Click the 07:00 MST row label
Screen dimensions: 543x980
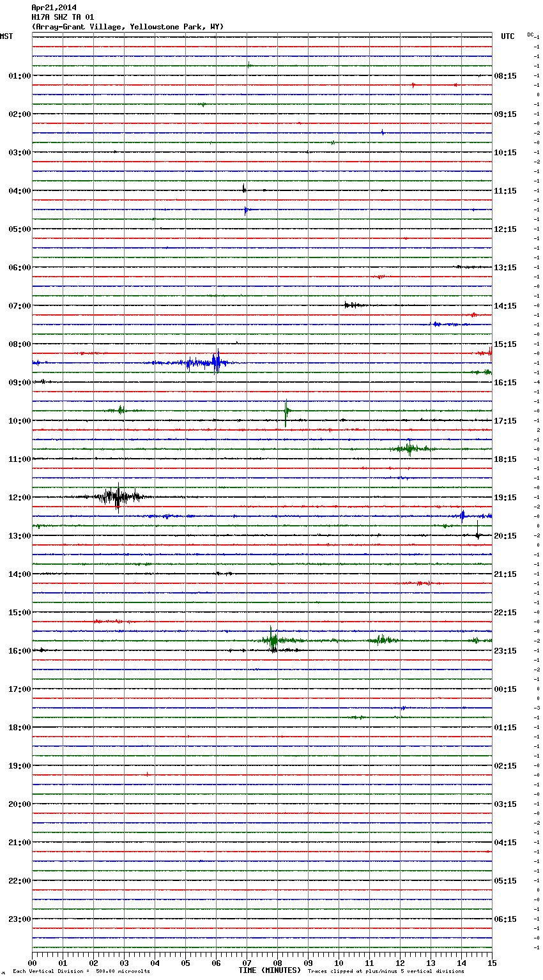tap(20, 306)
